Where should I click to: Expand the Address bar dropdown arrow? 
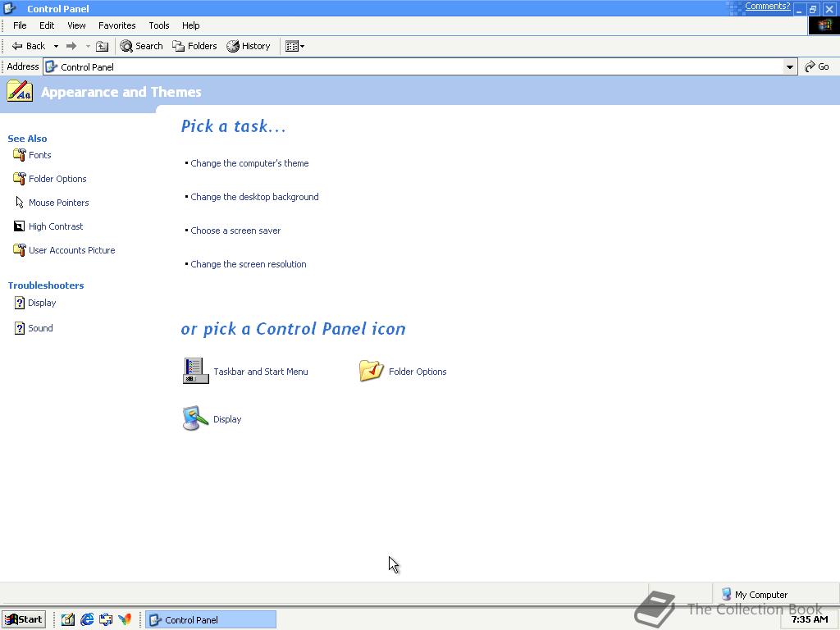(789, 67)
